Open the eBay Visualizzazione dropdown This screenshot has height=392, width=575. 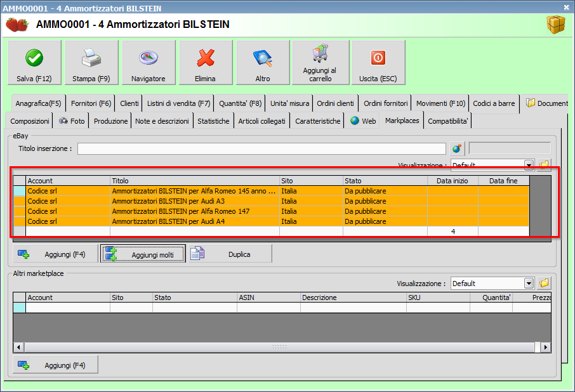tap(529, 165)
